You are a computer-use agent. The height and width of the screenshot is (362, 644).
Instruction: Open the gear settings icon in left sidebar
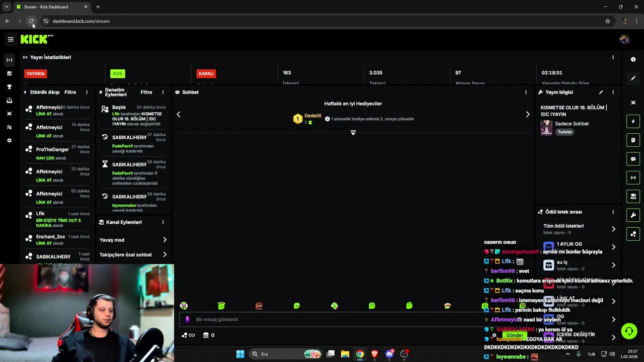[9, 141]
